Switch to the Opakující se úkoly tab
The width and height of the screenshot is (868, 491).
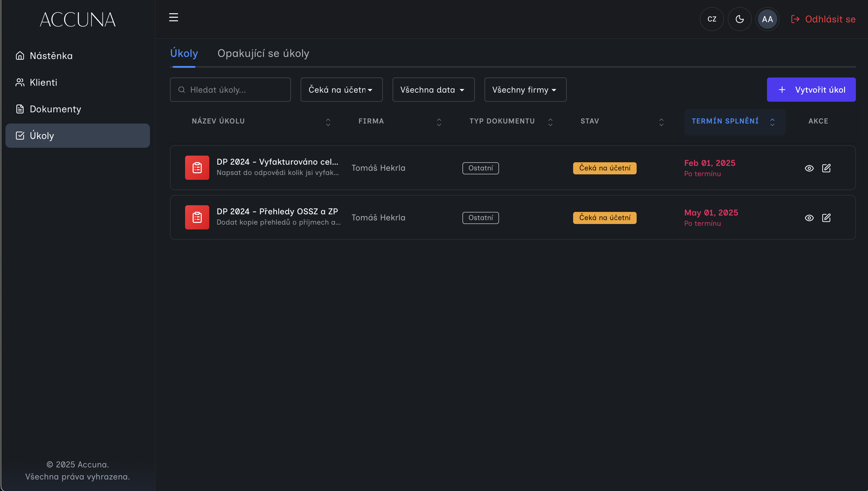[x=263, y=53]
